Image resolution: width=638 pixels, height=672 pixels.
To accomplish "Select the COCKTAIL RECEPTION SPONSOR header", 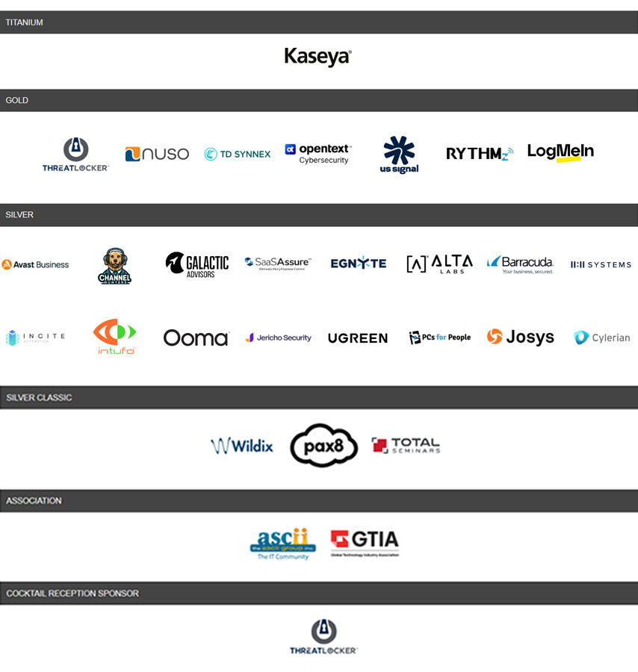I will (319, 593).
